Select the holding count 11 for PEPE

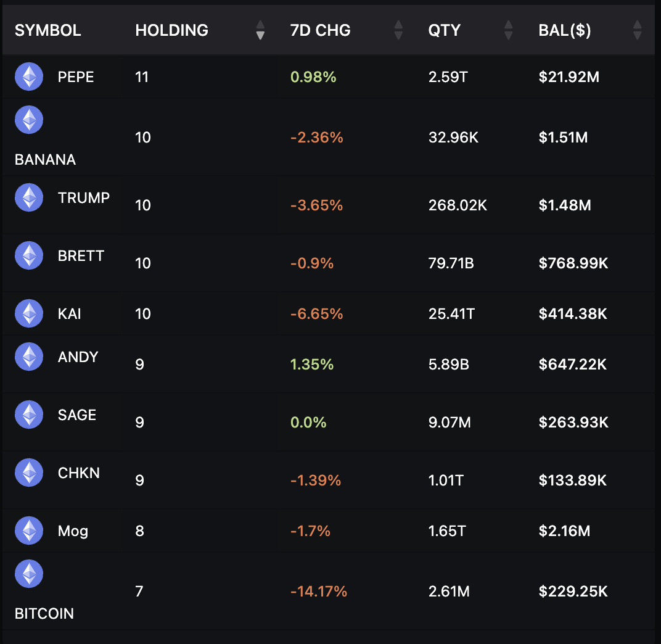click(x=142, y=77)
